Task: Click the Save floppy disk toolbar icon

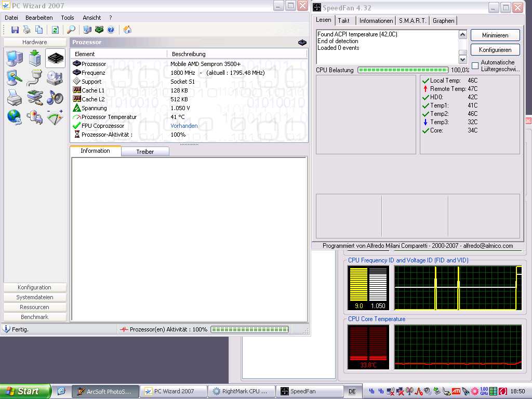Action: pos(15,30)
